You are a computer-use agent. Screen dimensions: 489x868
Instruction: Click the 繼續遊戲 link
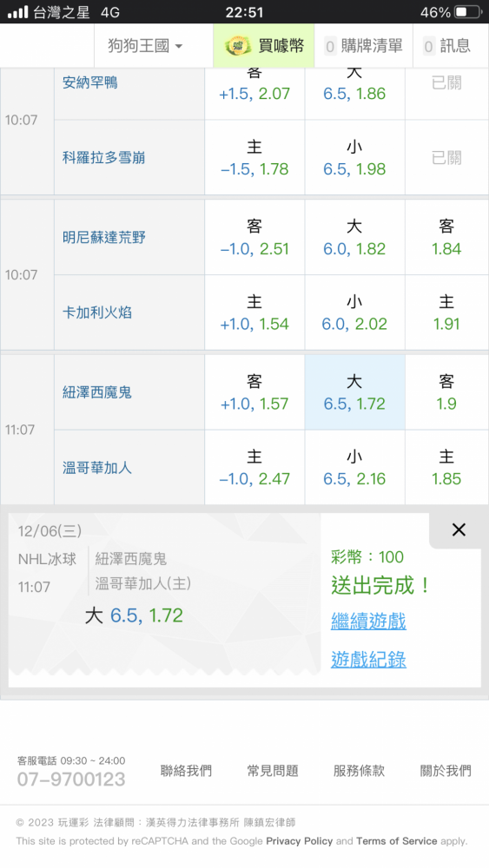point(368,621)
